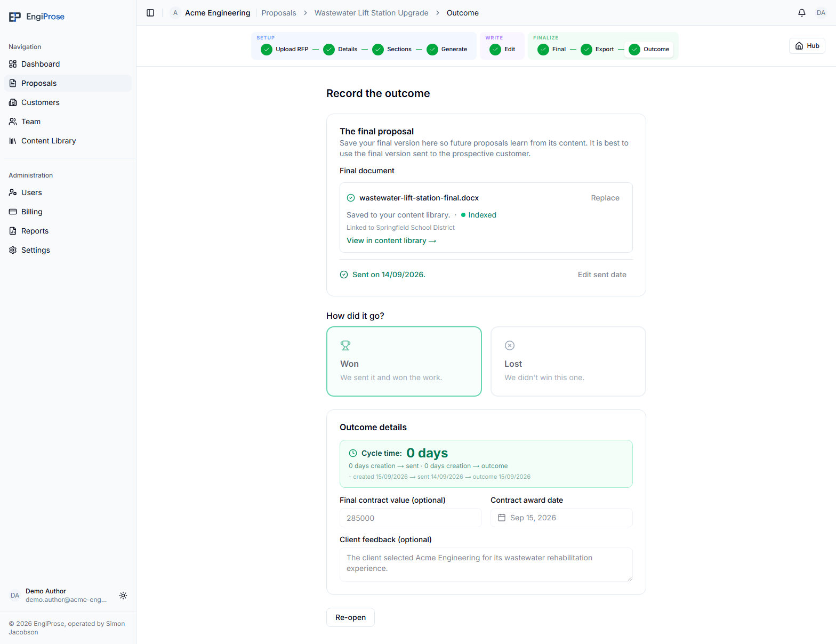Open the Acme Engineering workspace switcher
836x644 pixels.
(211, 13)
